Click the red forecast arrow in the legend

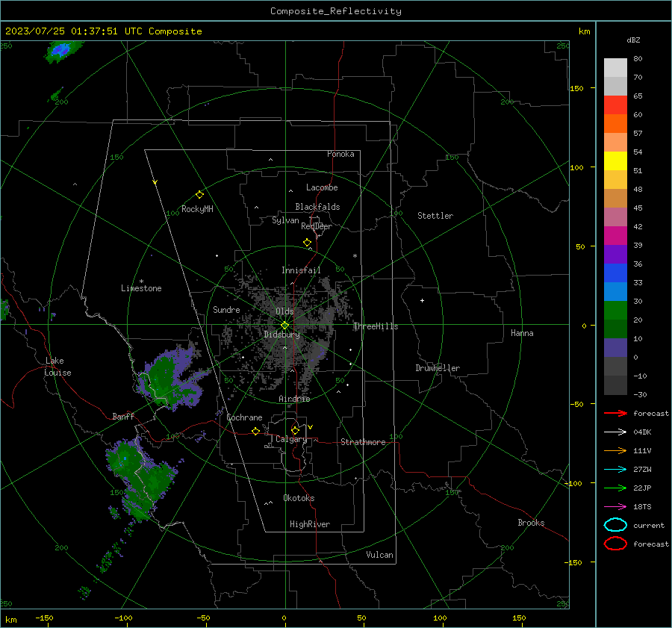615,413
